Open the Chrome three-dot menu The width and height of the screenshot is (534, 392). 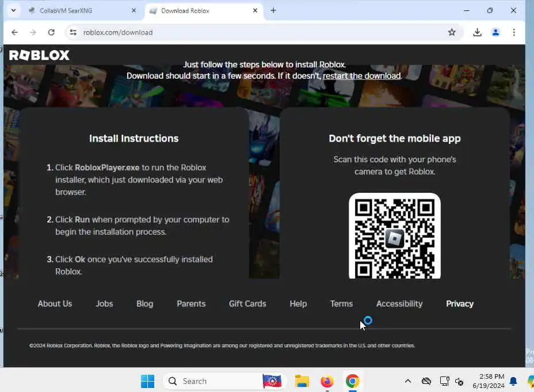(x=514, y=32)
